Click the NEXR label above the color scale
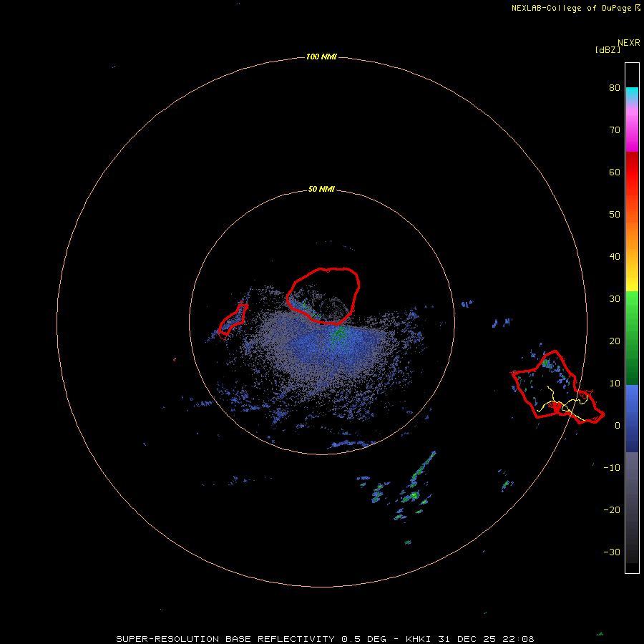Screen dimensions: 644x644 click(x=628, y=43)
